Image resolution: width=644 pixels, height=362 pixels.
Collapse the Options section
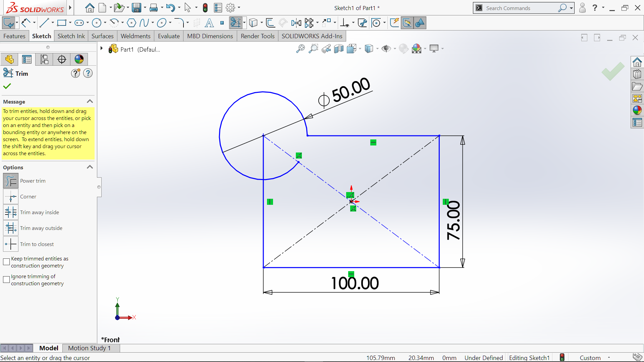(x=90, y=167)
